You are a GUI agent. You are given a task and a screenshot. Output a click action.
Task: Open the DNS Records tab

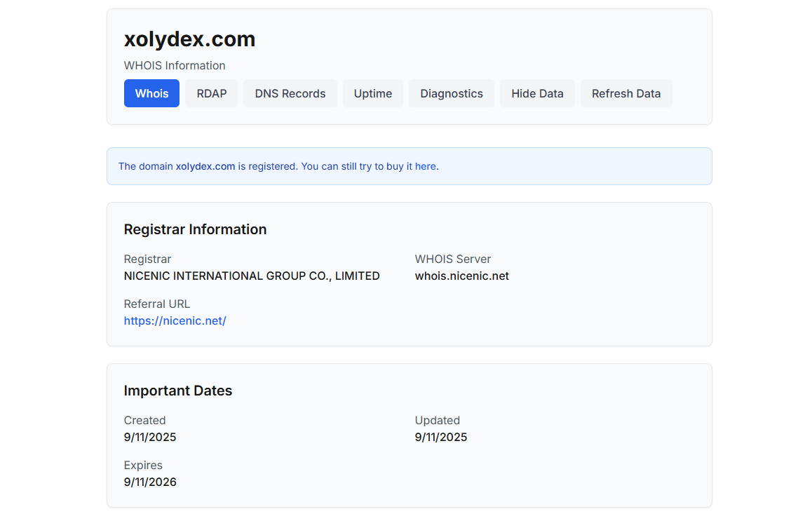point(290,93)
